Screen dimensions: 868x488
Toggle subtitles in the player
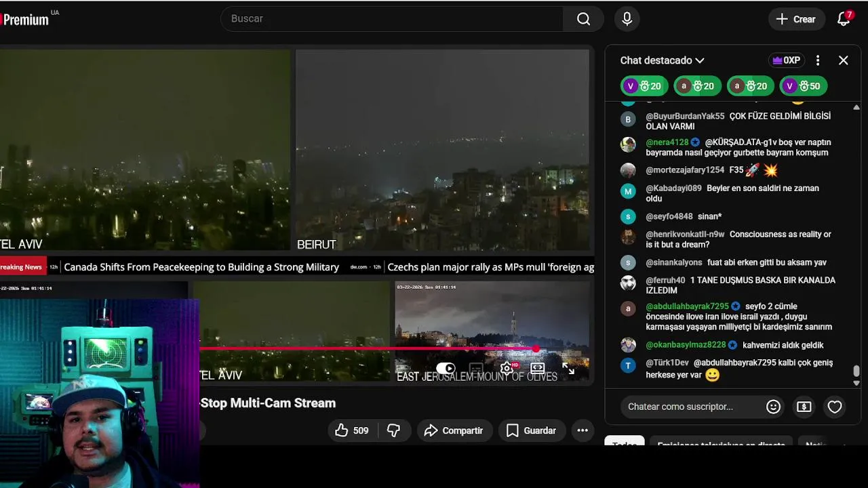point(476,368)
